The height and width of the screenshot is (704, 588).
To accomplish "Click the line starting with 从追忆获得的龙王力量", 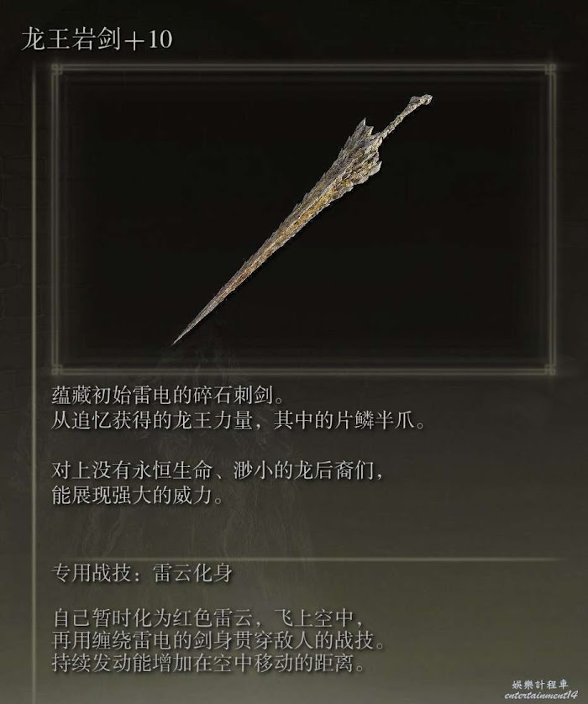I will [x=238, y=421].
